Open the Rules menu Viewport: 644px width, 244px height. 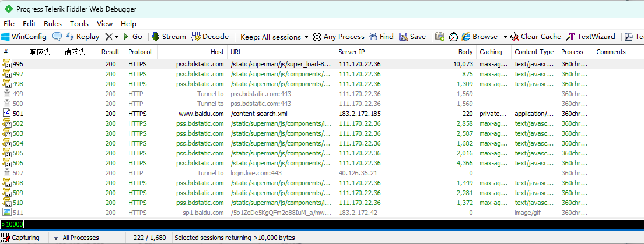point(52,24)
